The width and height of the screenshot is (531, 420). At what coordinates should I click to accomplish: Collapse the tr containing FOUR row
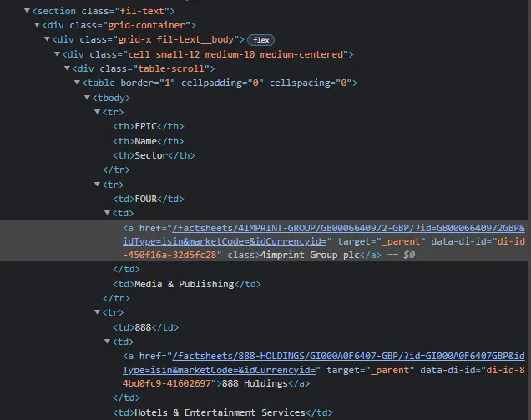coord(97,185)
